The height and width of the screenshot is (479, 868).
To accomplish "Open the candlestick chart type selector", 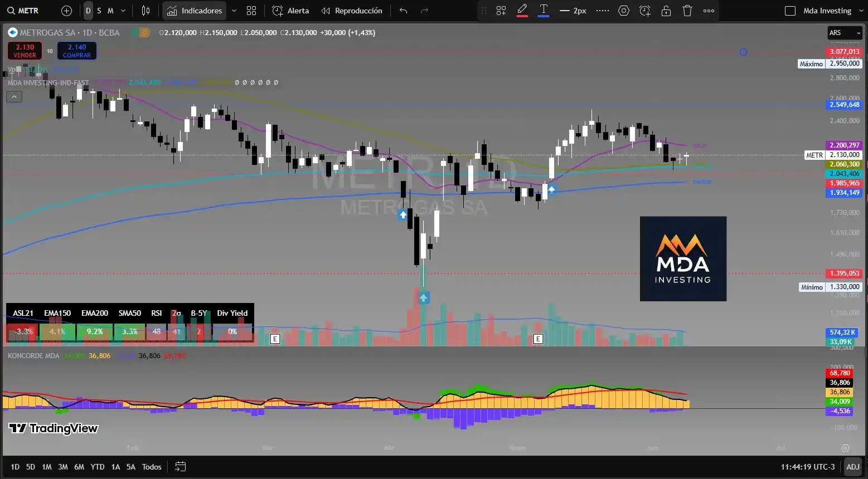I will [146, 11].
